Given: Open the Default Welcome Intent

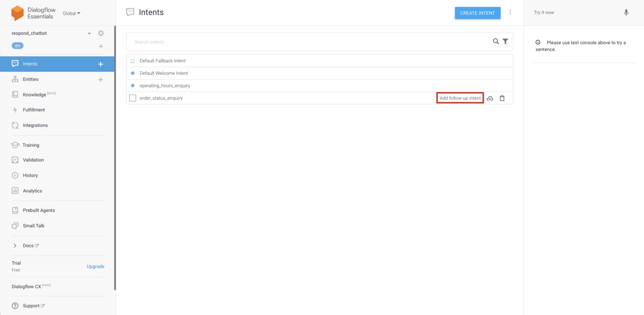Looking at the screenshot, I should point(164,73).
